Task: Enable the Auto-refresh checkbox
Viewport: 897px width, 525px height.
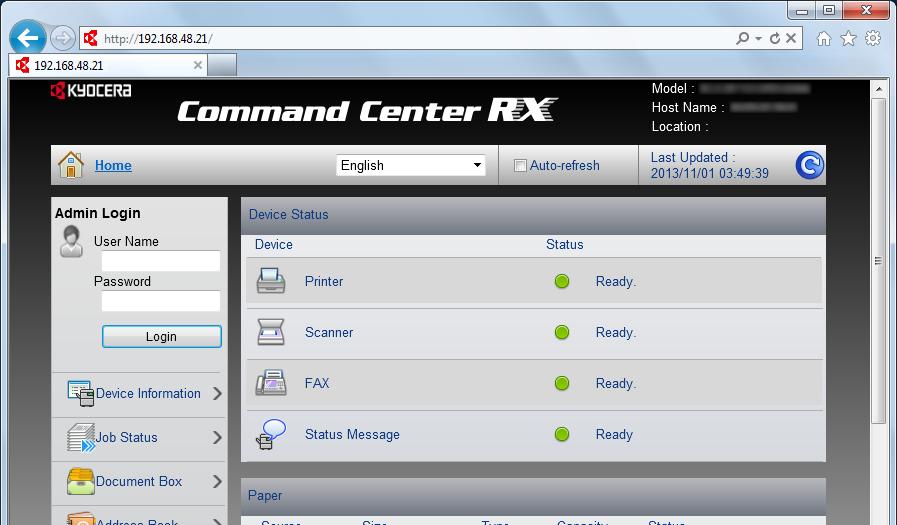Action: click(520, 165)
